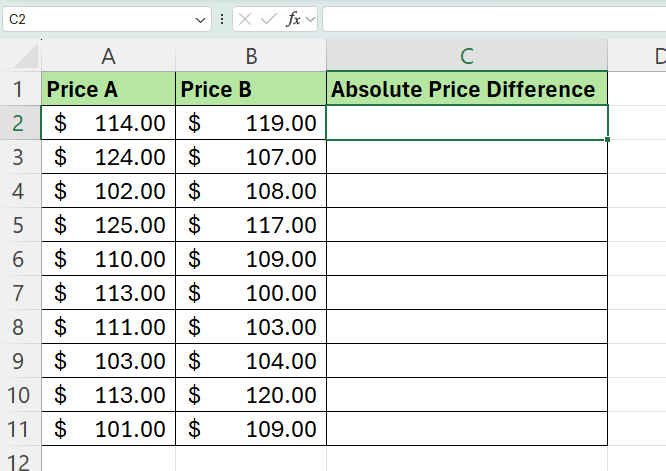The image size is (666, 471).
Task: Select the row 1 header
Action: point(17,90)
